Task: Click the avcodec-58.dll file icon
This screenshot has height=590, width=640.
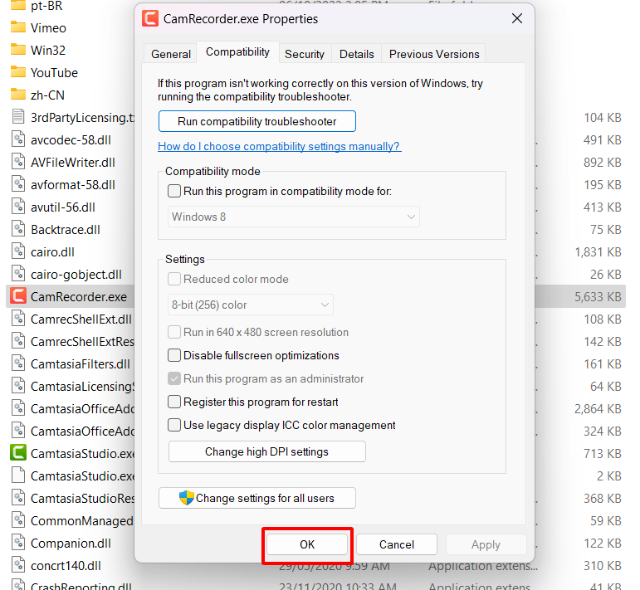Action: pyautogui.click(x=18, y=140)
